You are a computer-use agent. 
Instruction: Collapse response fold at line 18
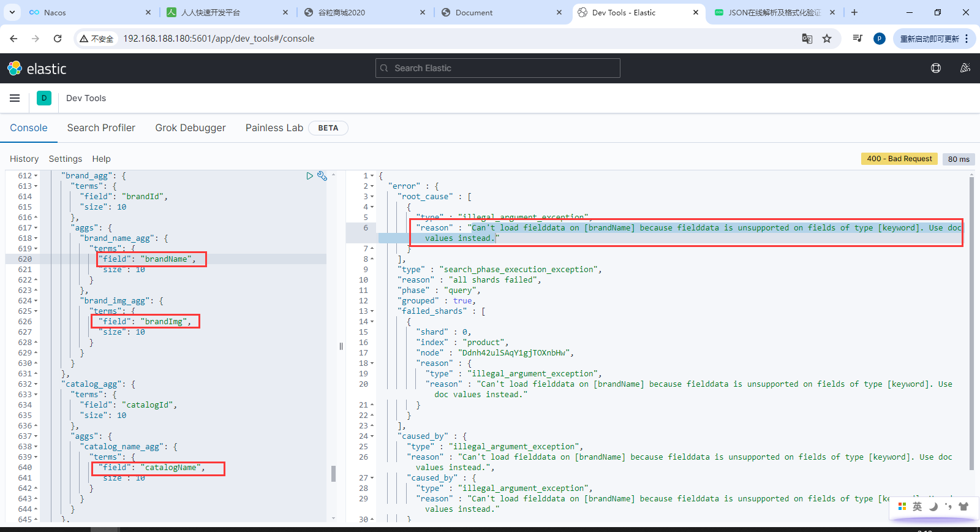tap(372, 363)
